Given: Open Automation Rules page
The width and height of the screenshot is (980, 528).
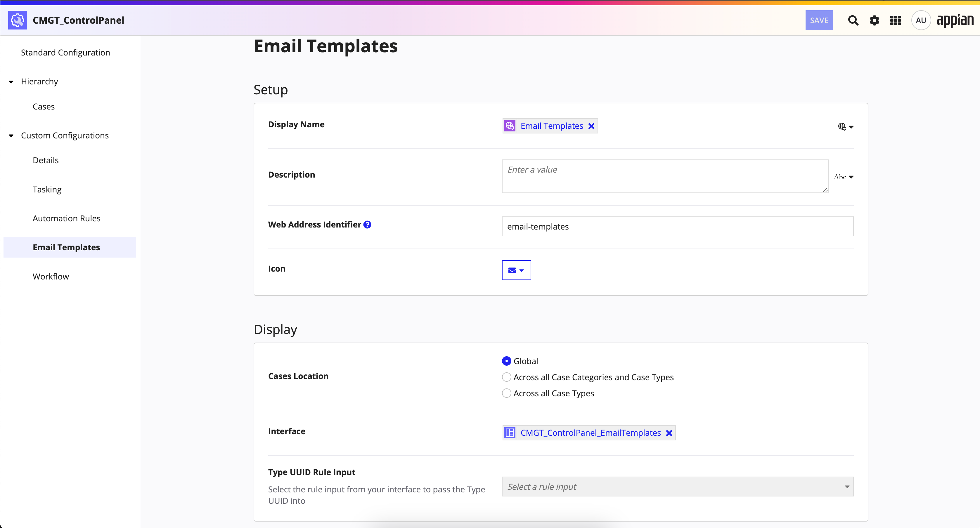Looking at the screenshot, I should [67, 218].
